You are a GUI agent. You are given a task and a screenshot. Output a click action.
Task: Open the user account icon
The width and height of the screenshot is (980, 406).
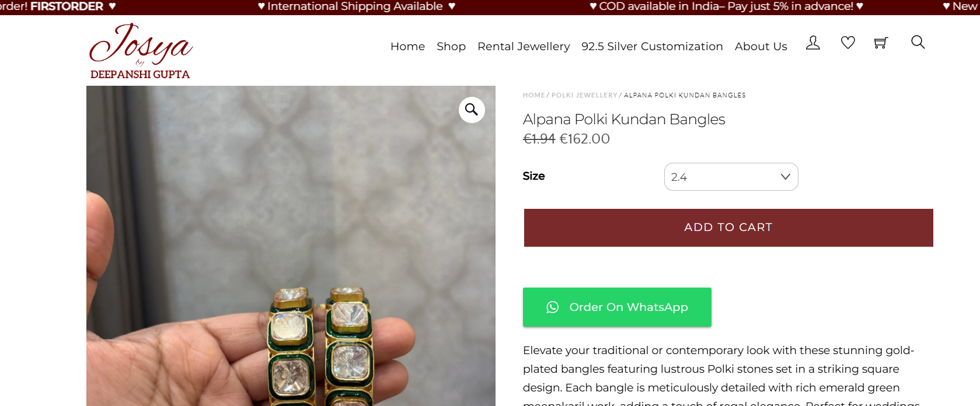[x=812, y=43]
